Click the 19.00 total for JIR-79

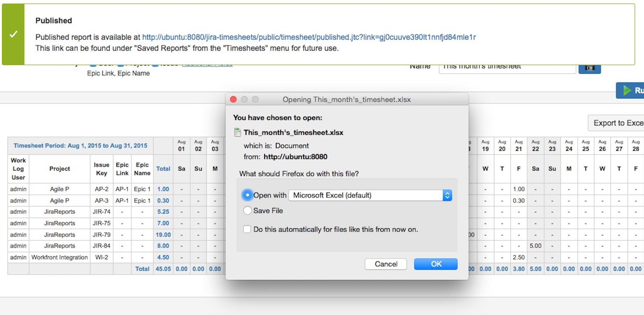click(x=163, y=235)
